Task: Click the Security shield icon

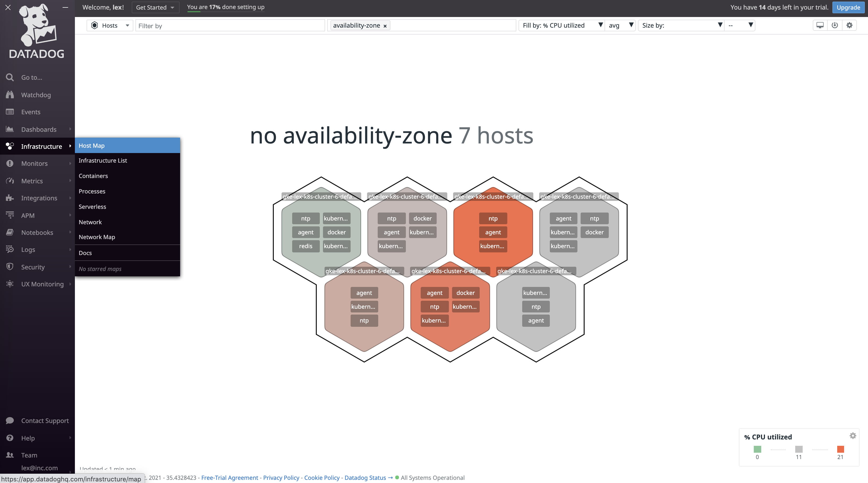Action: tap(10, 267)
